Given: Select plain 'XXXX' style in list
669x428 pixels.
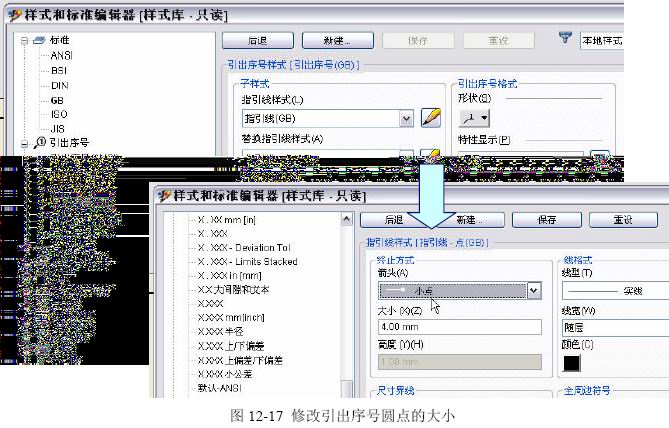Looking at the screenshot, I should [210, 303].
